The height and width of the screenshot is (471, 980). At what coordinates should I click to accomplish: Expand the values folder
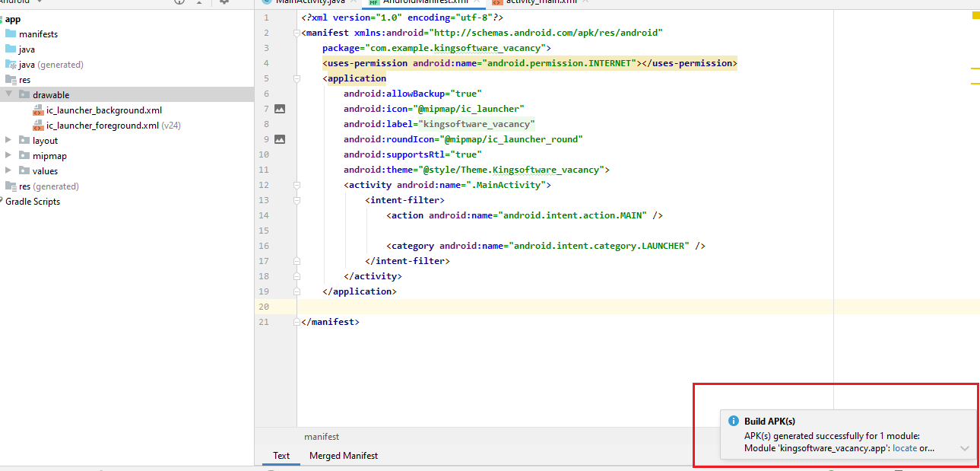pos(8,171)
